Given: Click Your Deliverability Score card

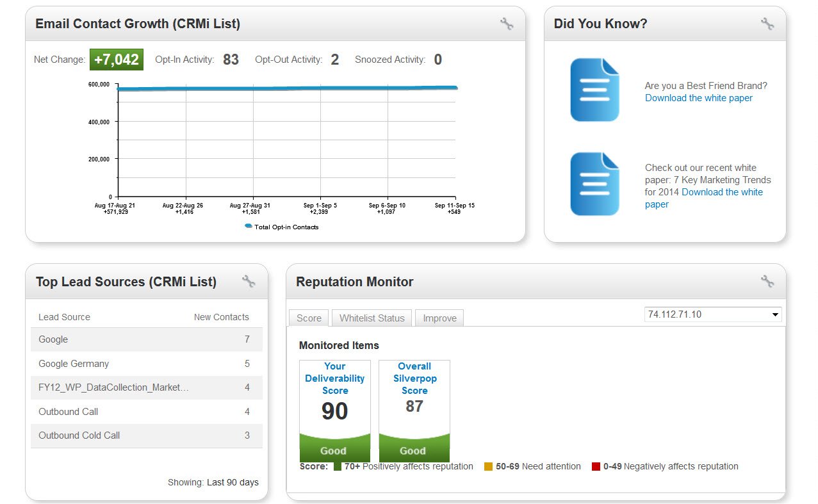Looking at the screenshot, I should pos(334,410).
